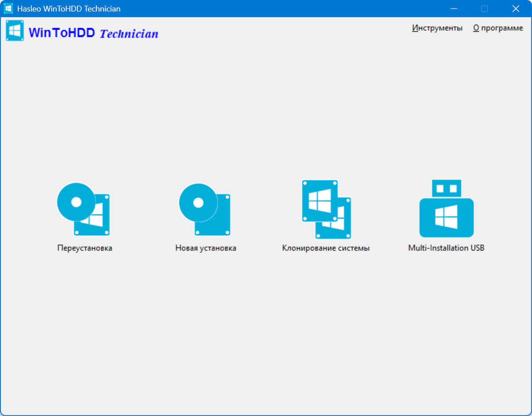Screen dimensions: 532x416
Task: Close the Hasleo WinToHDD window
Action: (x=516, y=8)
